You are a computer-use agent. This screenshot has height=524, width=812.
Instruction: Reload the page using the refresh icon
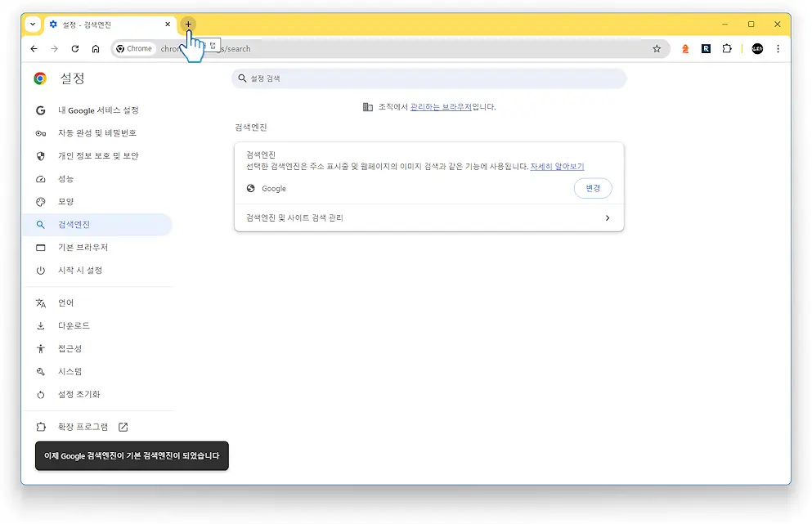point(74,49)
